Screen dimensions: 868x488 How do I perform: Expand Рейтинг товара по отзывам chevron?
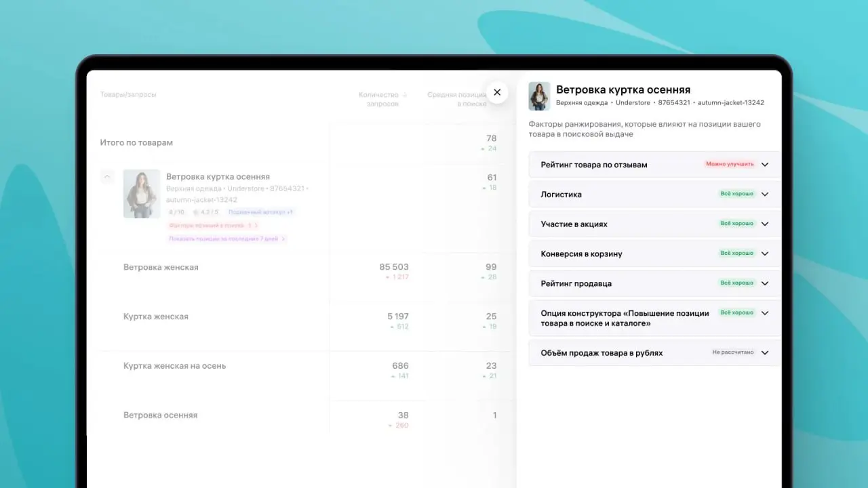click(x=765, y=165)
